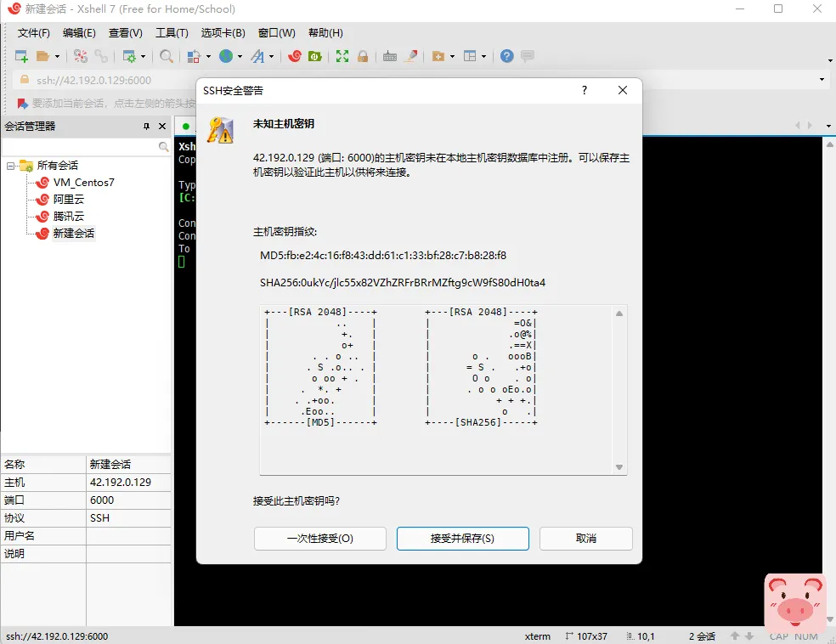Open the 窗口(W) menu
The height and width of the screenshot is (644, 836).
click(x=276, y=33)
